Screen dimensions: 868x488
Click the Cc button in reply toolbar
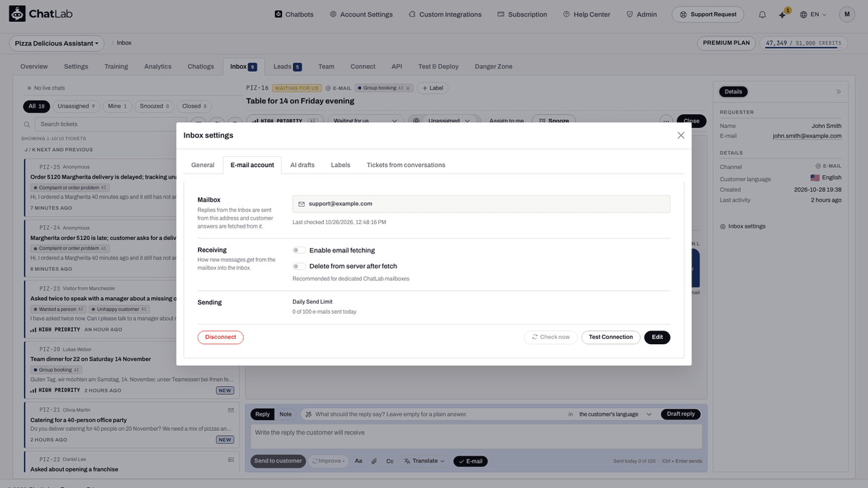point(390,461)
